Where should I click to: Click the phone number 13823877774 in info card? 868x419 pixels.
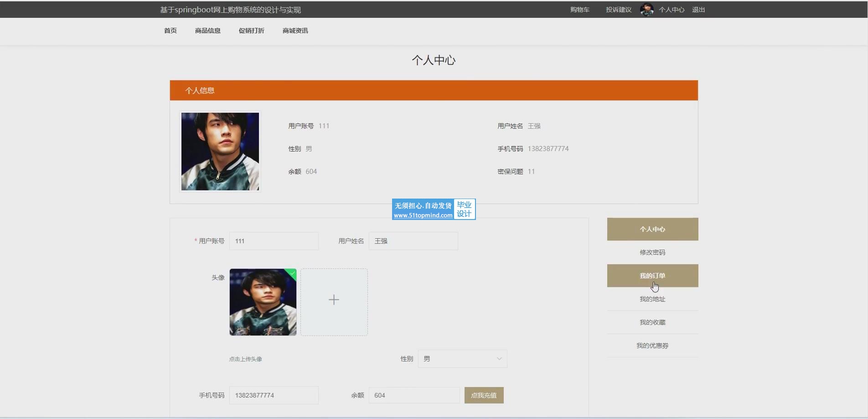[548, 148]
